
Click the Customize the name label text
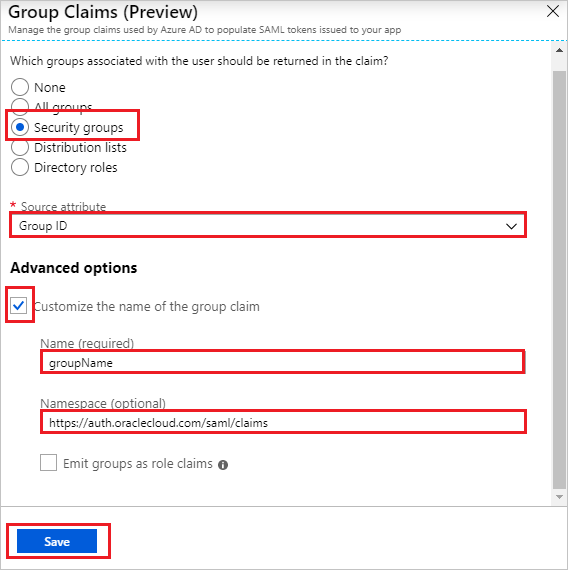coord(147,307)
